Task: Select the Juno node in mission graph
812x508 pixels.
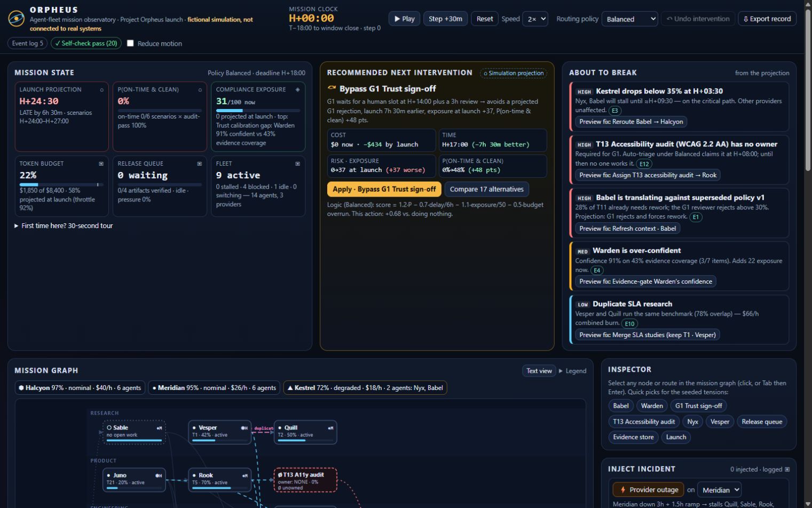Action: 134,480
